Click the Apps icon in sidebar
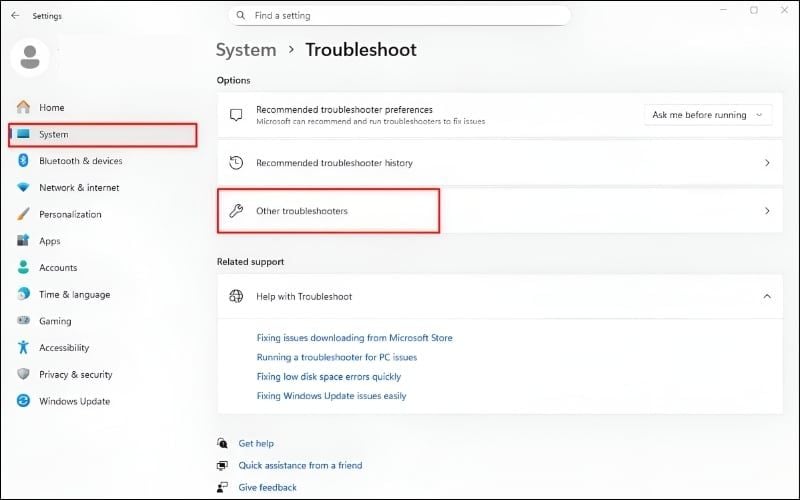800x500 pixels. pyautogui.click(x=23, y=241)
